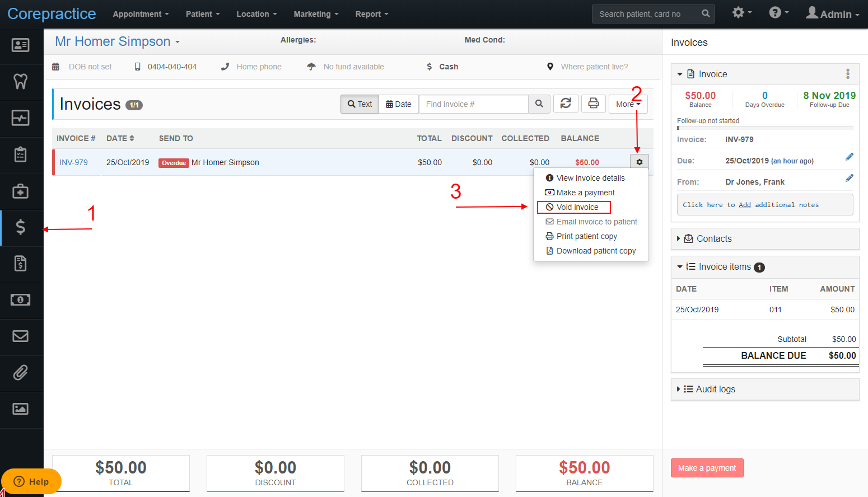Open the mail envelope sidebar icon
868x497 pixels.
click(21, 336)
